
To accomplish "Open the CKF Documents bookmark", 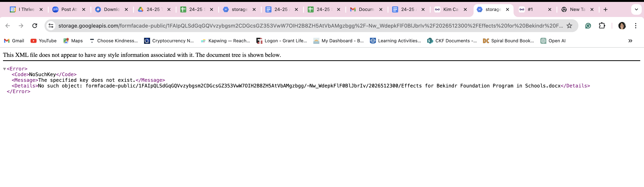I will (x=452, y=41).
